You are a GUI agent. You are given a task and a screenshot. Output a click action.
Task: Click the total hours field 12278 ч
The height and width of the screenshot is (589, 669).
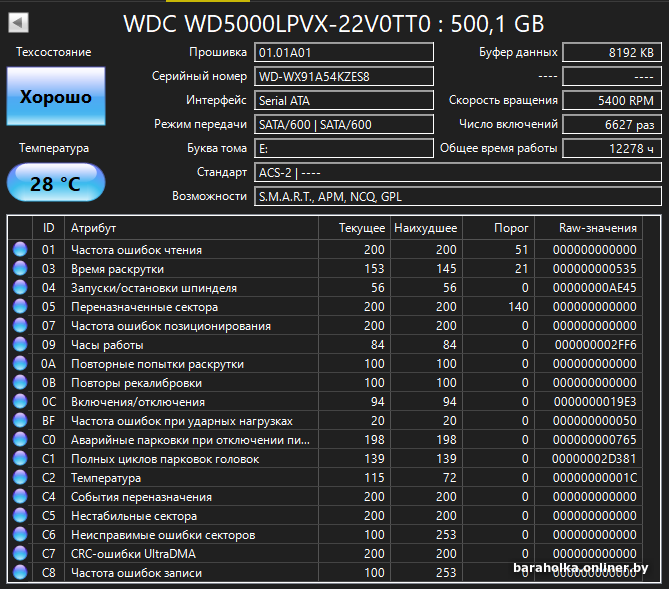point(612,148)
